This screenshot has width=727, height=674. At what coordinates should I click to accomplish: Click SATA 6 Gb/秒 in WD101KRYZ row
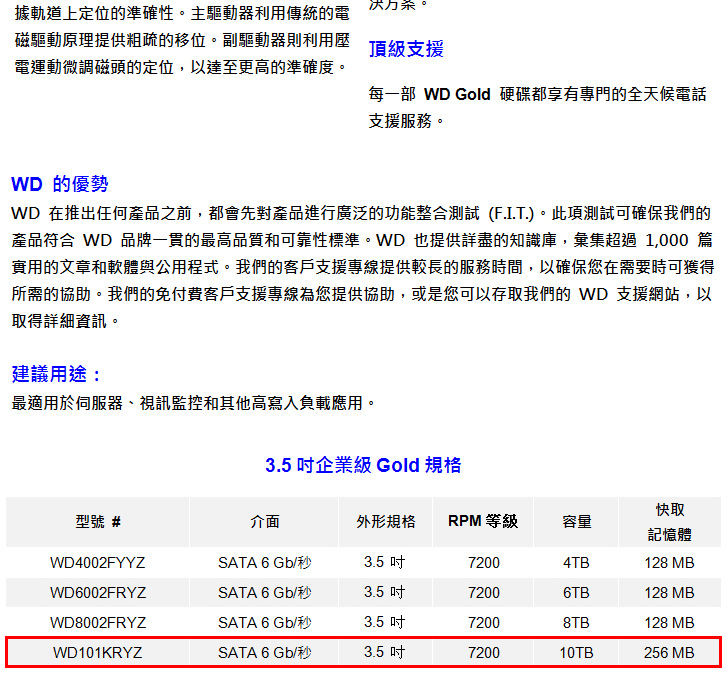click(265, 653)
